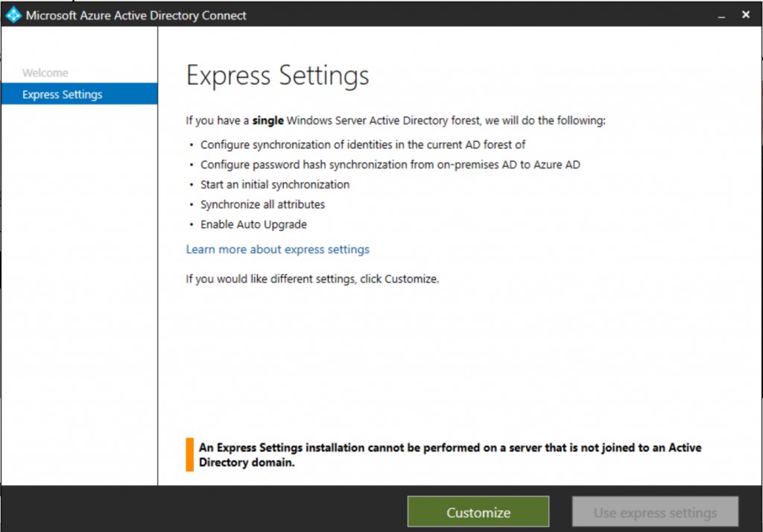Click the Azure AD Connect logo icon
The image size is (763, 532).
point(13,15)
